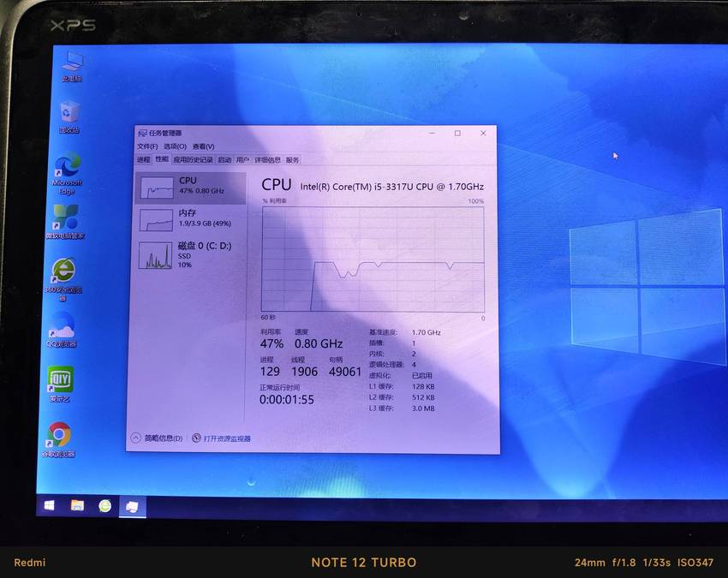Close the Task Manager window
Screen dimensions: 728x578
(483, 134)
